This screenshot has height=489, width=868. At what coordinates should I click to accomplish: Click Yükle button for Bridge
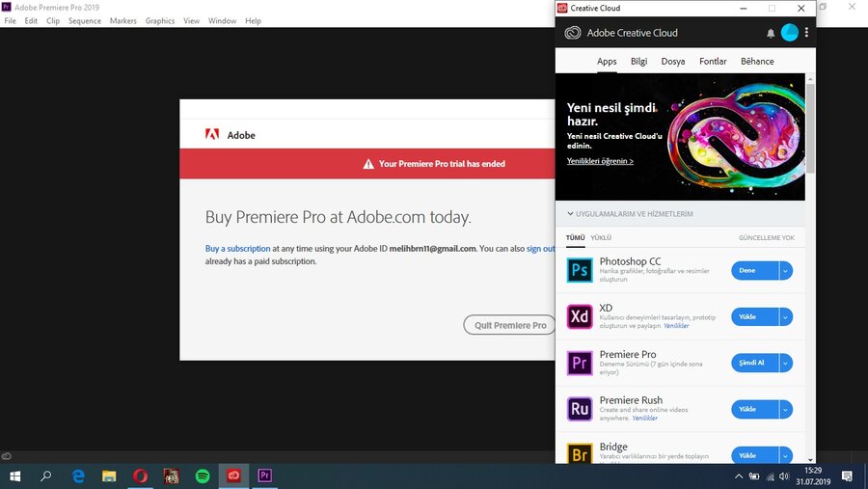[754, 455]
